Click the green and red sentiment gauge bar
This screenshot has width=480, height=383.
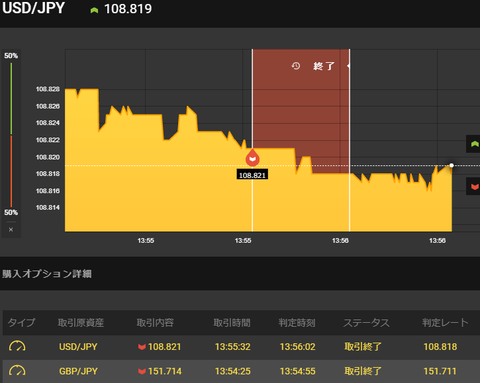pos(11,135)
